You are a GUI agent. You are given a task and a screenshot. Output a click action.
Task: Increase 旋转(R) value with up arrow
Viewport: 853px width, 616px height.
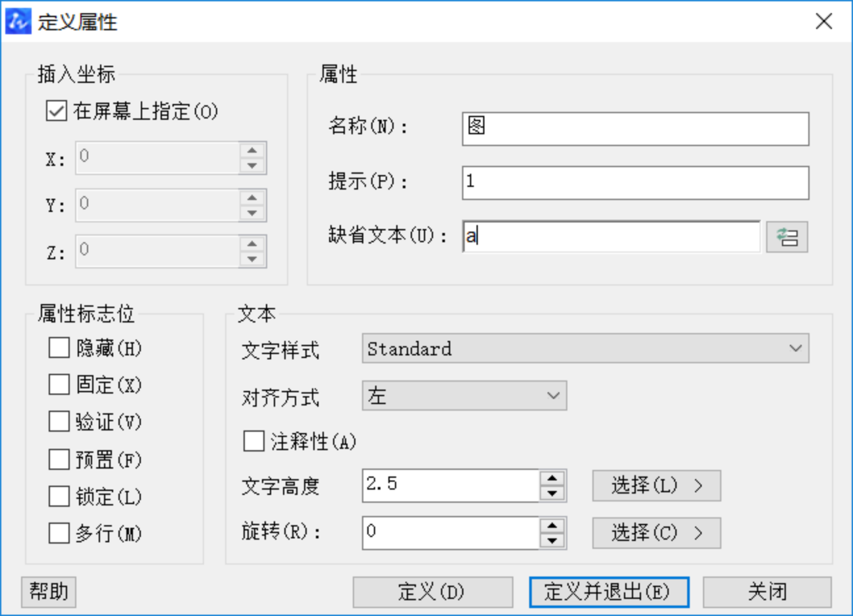coord(552,525)
